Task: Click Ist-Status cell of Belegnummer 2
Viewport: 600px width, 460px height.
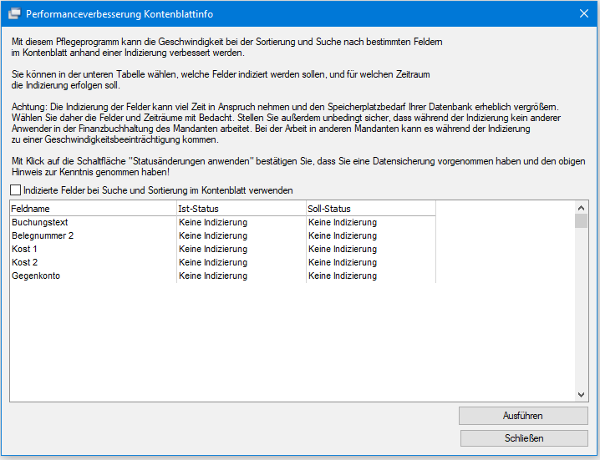Action: click(241, 236)
